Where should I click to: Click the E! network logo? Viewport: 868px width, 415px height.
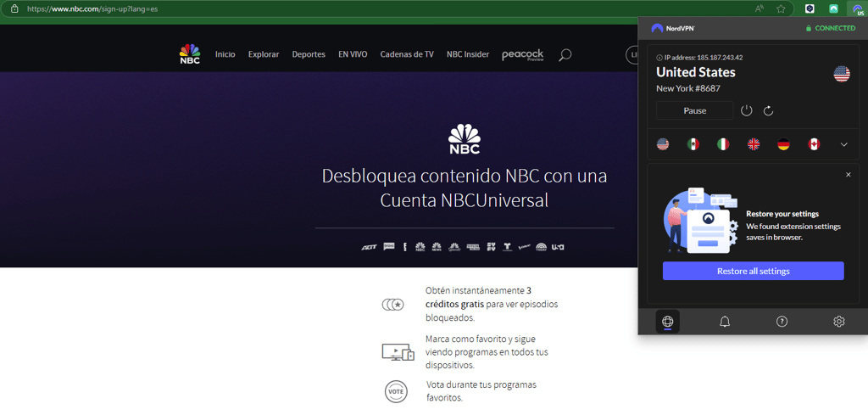[404, 247]
